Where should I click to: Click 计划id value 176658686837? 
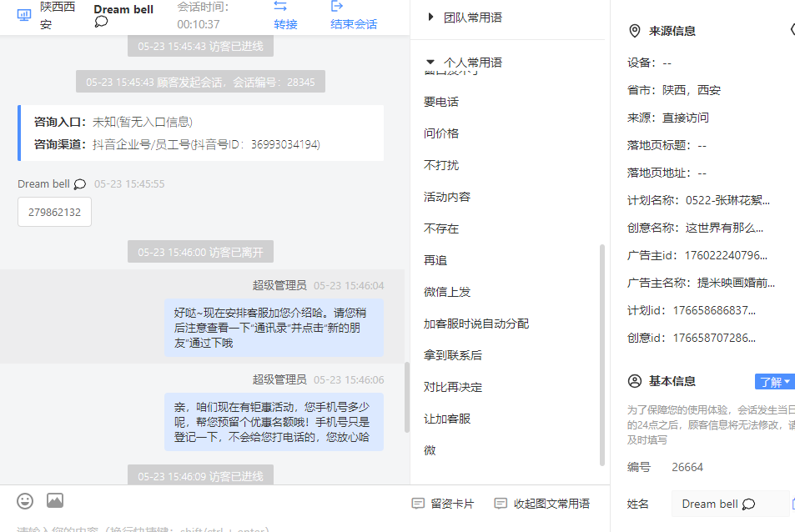click(x=714, y=310)
